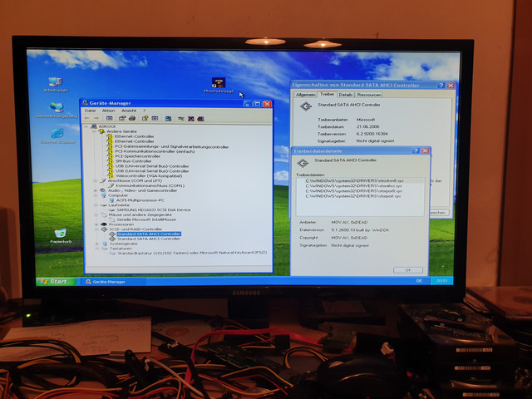The image size is (532, 399).
Task: Switch to the Details tab
Action: tap(346, 95)
